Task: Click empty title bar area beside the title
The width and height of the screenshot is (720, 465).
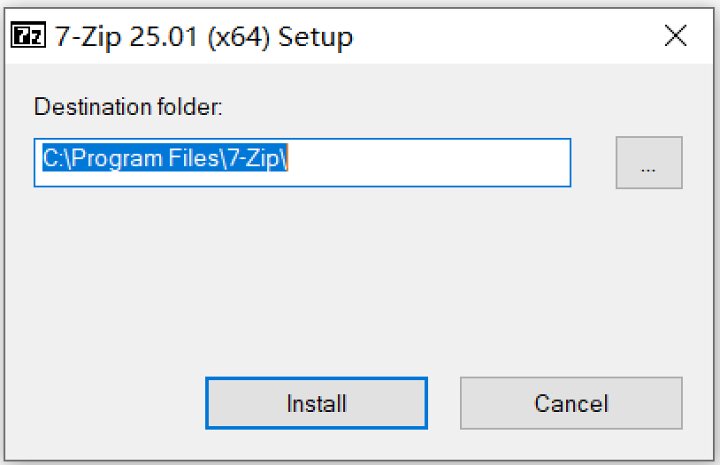Action: (500, 37)
